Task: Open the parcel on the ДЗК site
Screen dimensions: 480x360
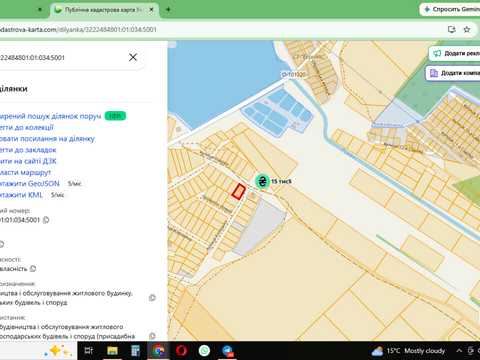Action: tap(28, 161)
